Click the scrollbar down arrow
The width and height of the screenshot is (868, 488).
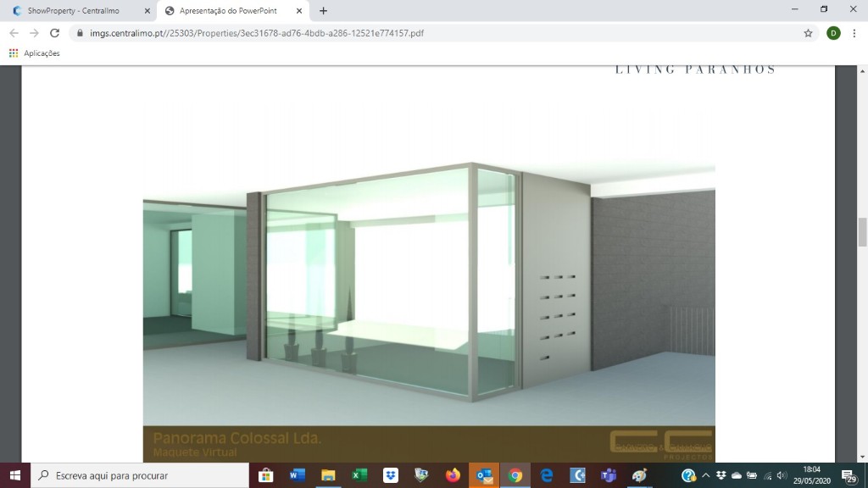click(x=862, y=457)
